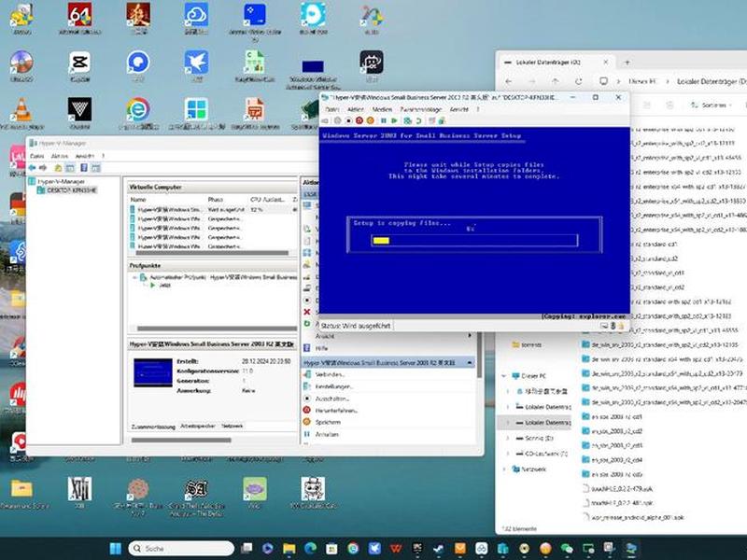Select DESKTOP-KFN33HE node in Hyper-V tree
The height and width of the screenshot is (560, 747).
[72, 190]
